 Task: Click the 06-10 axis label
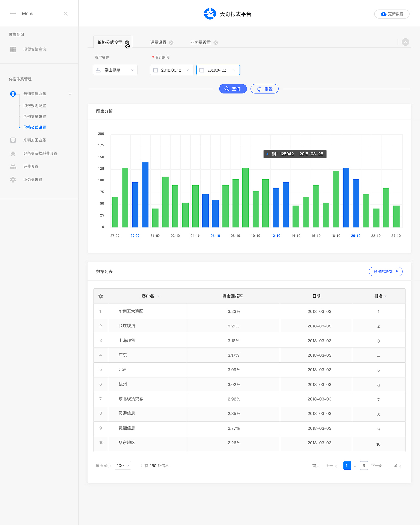(x=215, y=236)
